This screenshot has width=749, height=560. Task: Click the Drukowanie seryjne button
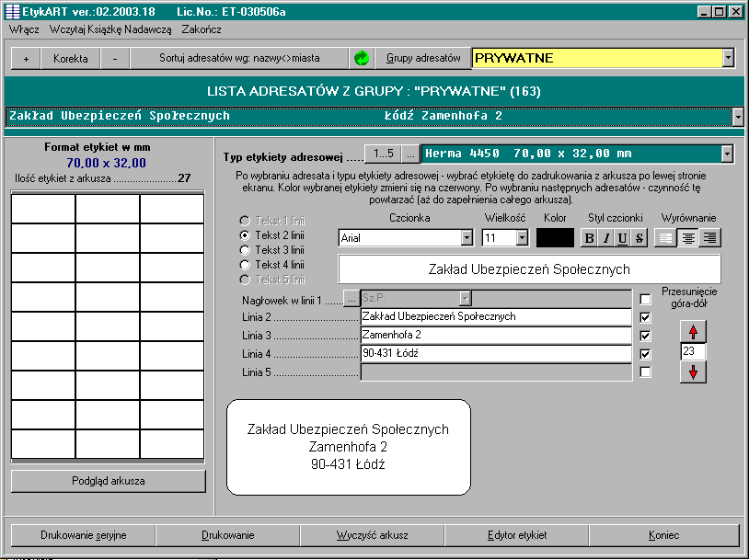click(84, 535)
